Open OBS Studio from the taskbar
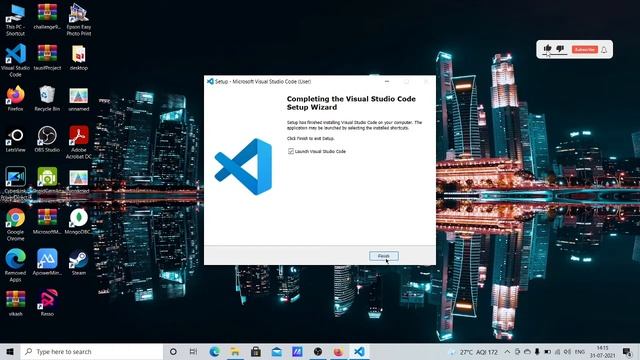The width and height of the screenshot is (640, 360). click(x=318, y=351)
